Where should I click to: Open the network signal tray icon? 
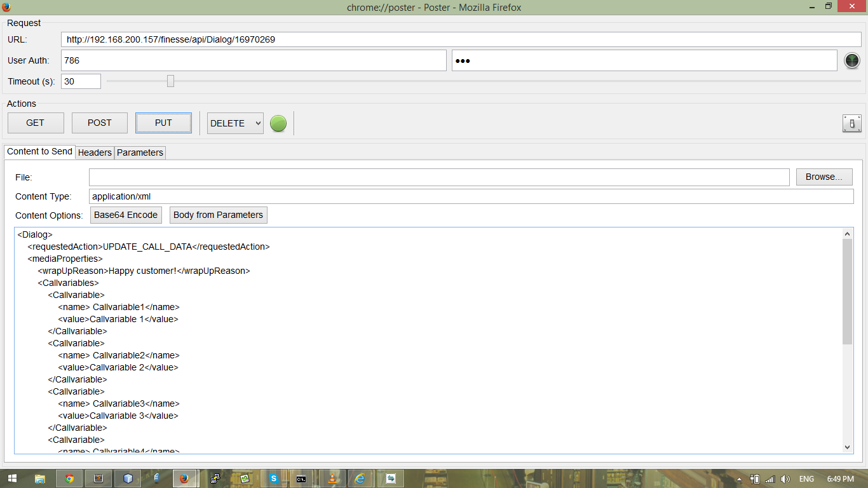pos(770,478)
